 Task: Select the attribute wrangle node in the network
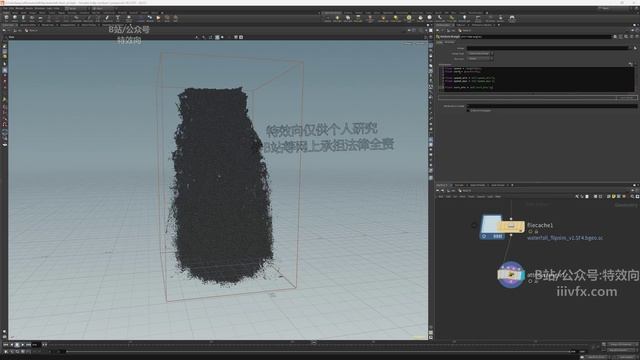511,275
